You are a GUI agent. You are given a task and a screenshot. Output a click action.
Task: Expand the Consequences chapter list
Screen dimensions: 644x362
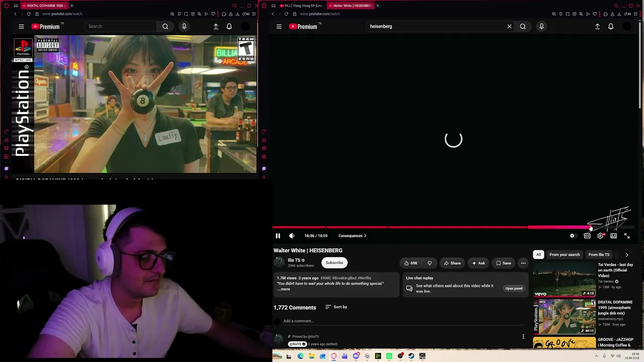pyautogui.click(x=352, y=236)
